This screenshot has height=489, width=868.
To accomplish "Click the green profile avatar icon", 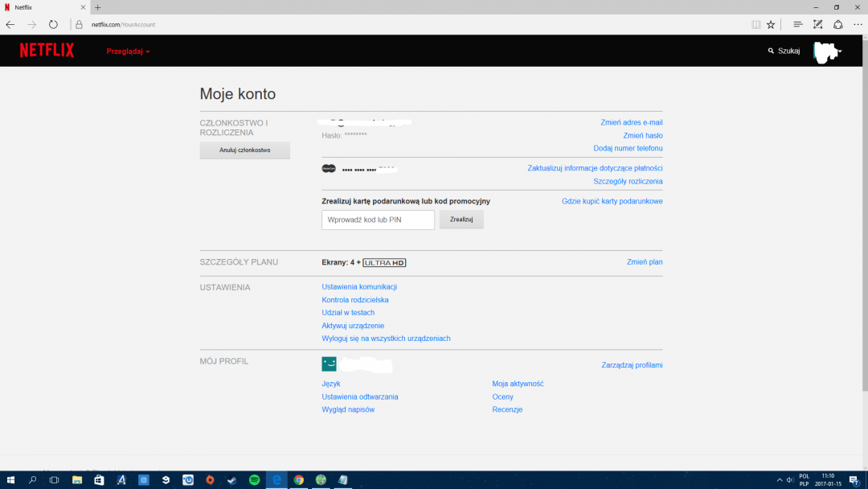I will point(329,364).
